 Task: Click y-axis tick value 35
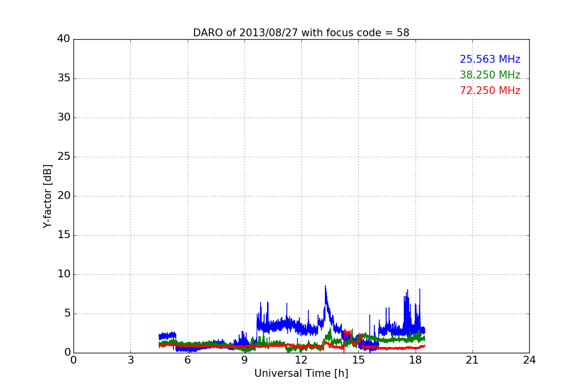coord(64,78)
